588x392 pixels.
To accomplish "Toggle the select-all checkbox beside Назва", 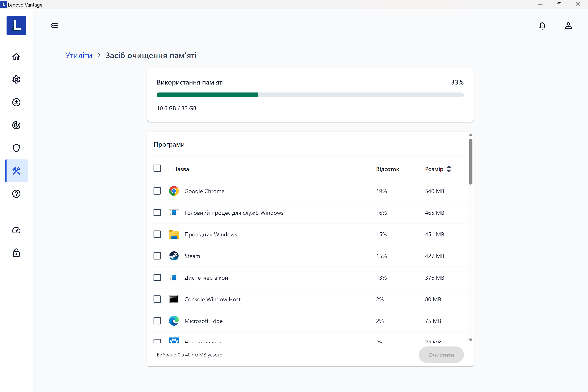I will point(157,168).
